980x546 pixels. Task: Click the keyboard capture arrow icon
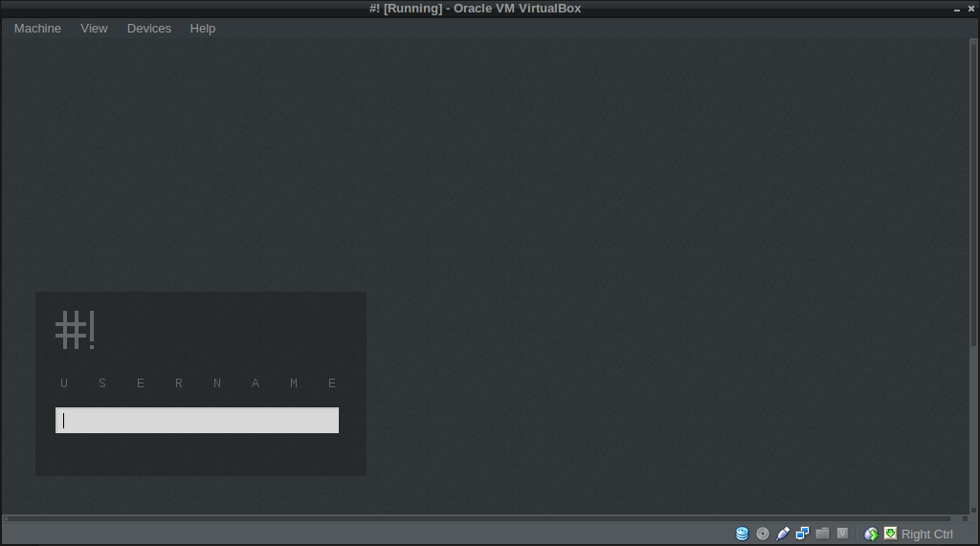pyautogui.click(x=891, y=534)
